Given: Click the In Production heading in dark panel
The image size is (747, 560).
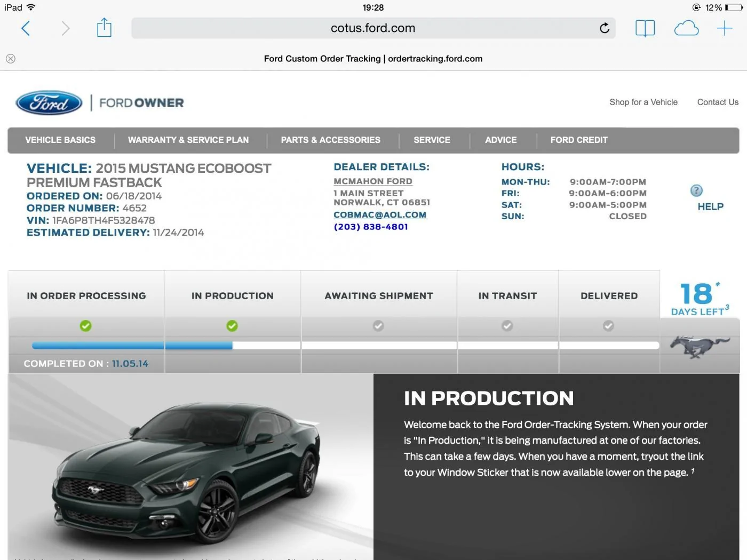Looking at the screenshot, I should (489, 398).
